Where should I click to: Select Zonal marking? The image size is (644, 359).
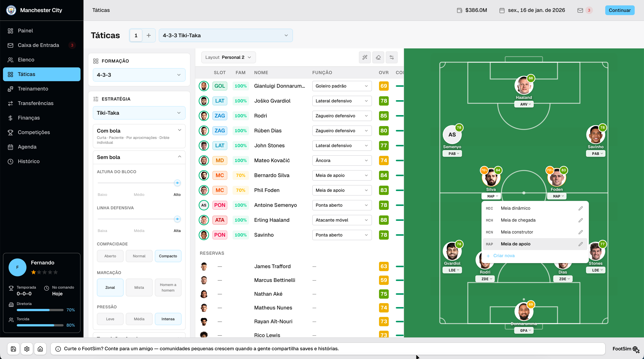click(x=110, y=287)
